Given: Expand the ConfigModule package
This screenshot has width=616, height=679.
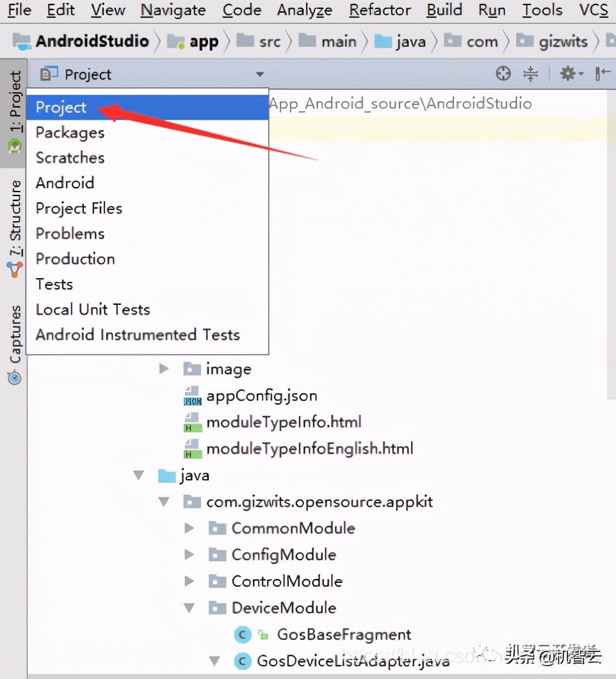Looking at the screenshot, I should point(189,555).
